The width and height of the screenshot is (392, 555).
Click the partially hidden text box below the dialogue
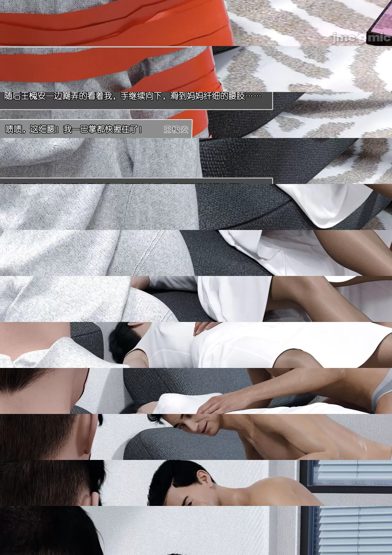pos(136,181)
